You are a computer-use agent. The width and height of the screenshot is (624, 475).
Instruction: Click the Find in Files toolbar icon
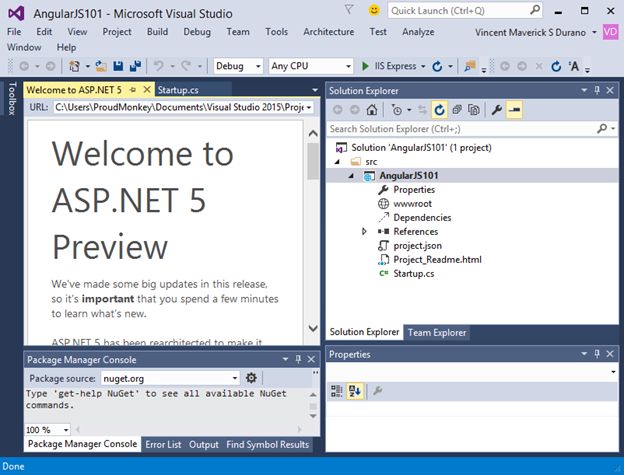point(470,66)
